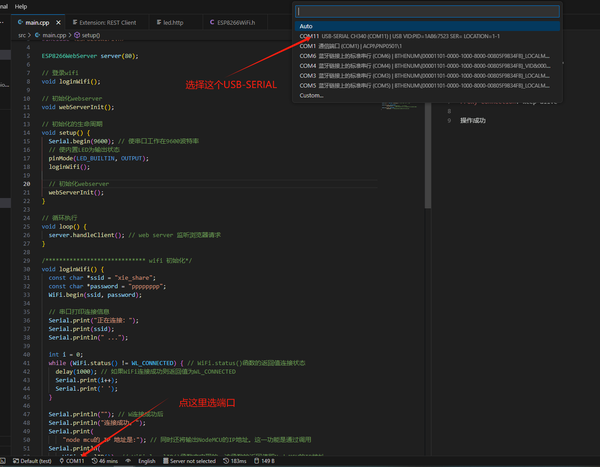The height and width of the screenshot is (467, 600).
Task: Click line 25 void loop() code
Action: [x=64, y=227]
